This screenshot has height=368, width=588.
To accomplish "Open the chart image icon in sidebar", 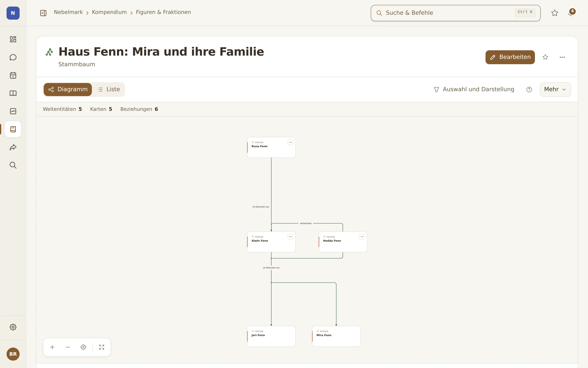I will pyautogui.click(x=13, y=111).
